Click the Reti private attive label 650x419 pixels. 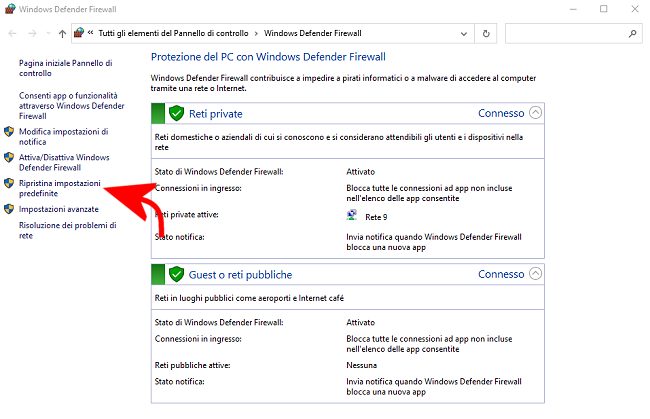tap(187, 214)
